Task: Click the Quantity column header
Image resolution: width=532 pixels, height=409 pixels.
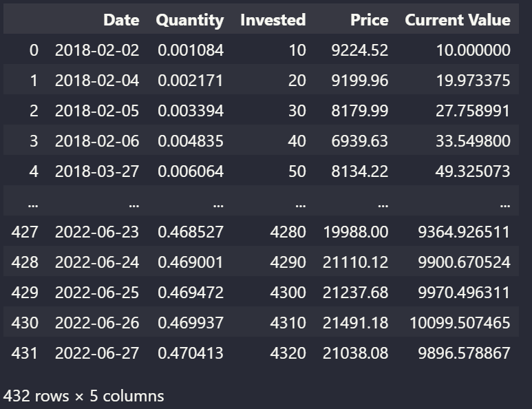Action: 189,20
